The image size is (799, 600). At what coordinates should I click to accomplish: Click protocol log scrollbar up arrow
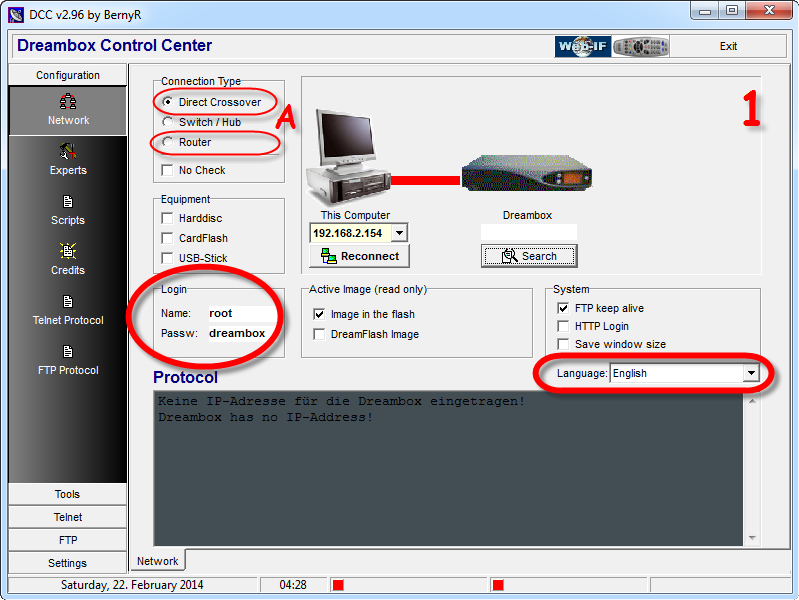click(752, 401)
